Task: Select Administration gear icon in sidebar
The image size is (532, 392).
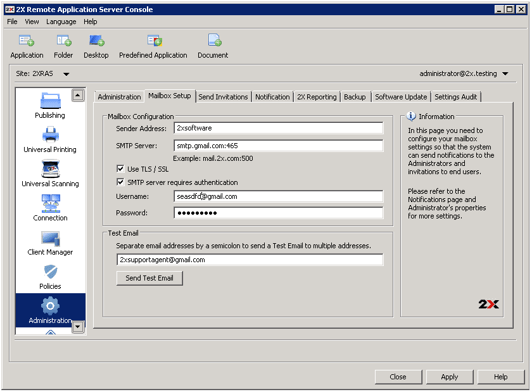Action: click(x=50, y=306)
